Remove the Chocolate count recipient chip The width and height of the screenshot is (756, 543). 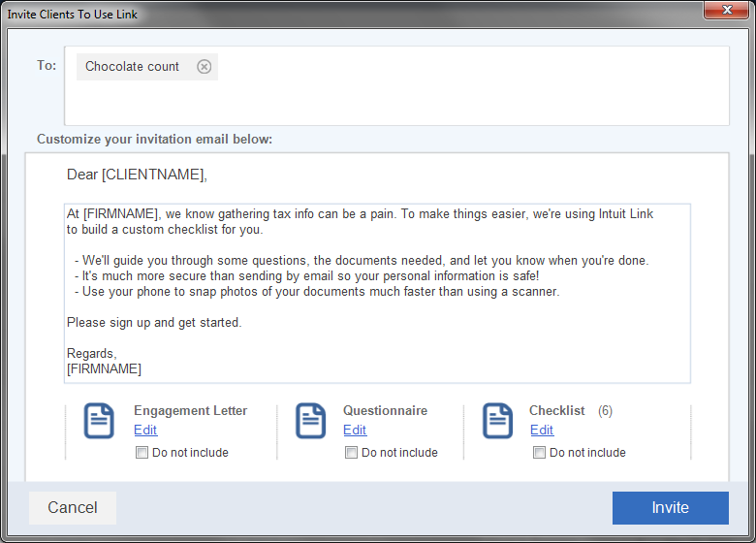[204, 67]
